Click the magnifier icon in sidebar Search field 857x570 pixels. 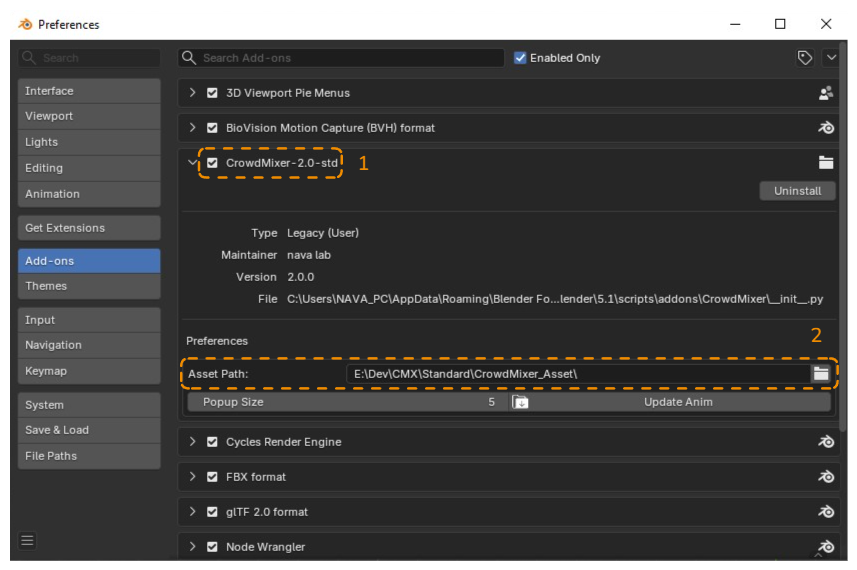(x=29, y=58)
